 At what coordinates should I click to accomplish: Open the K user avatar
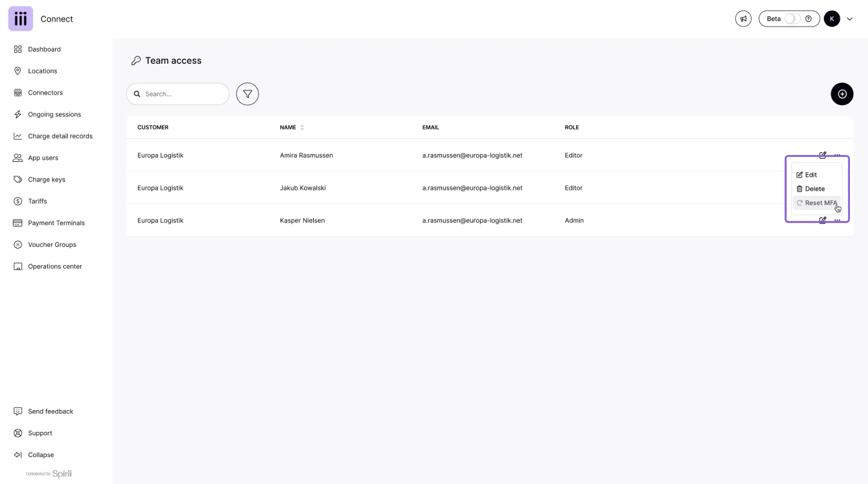(x=832, y=19)
